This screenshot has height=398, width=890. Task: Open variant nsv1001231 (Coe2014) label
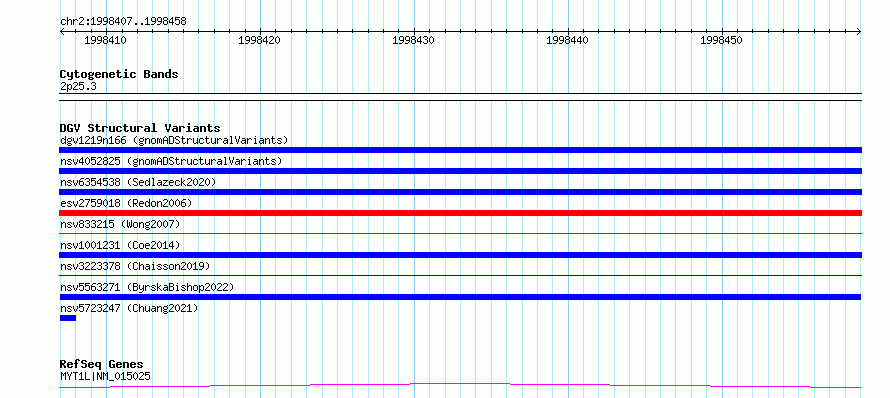[x=120, y=245]
